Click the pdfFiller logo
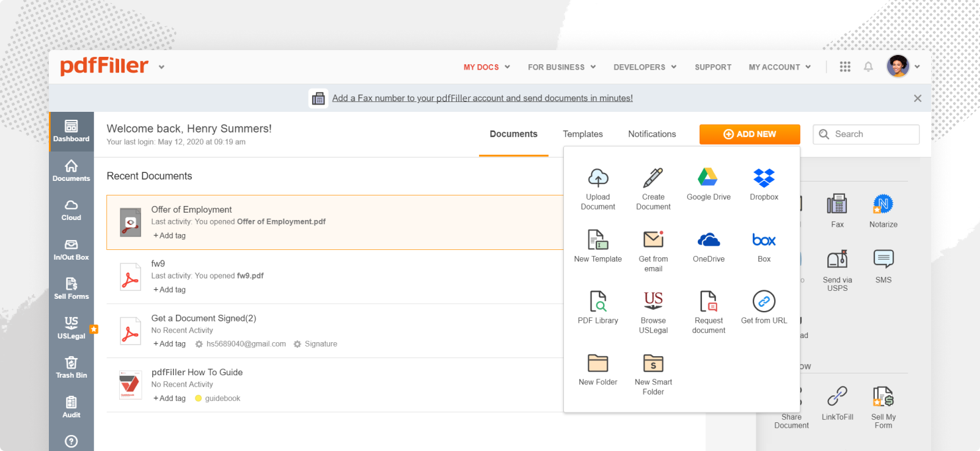The height and width of the screenshot is (451, 980). coord(104,66)
